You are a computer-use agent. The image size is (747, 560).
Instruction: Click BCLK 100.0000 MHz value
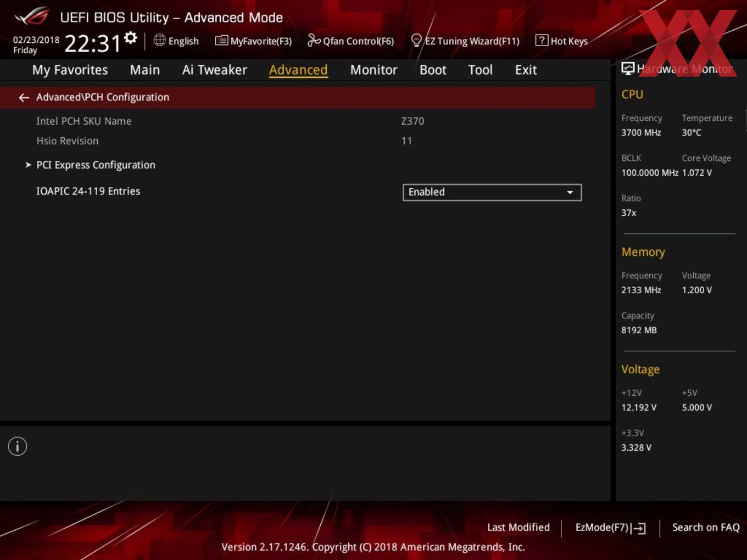click(x=650, y=172)
